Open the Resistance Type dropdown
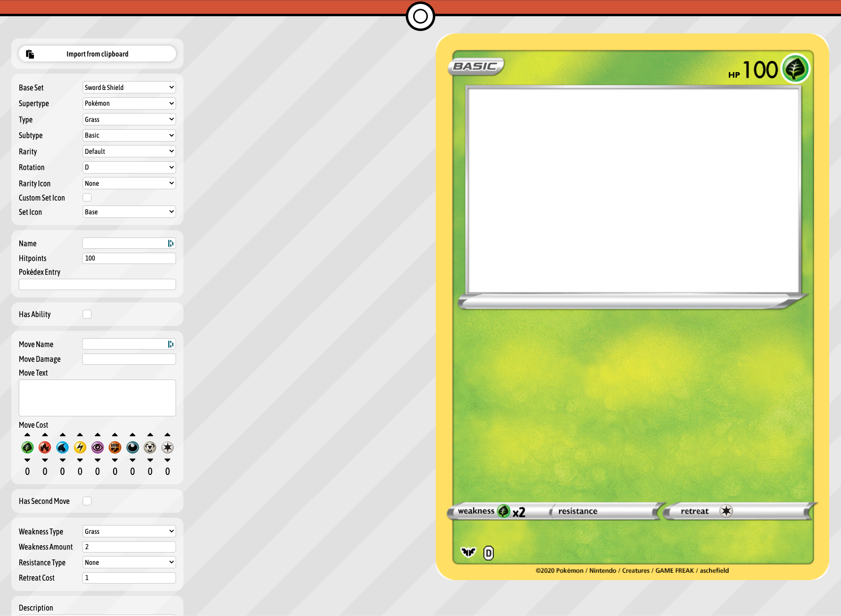 pos(129,562)
